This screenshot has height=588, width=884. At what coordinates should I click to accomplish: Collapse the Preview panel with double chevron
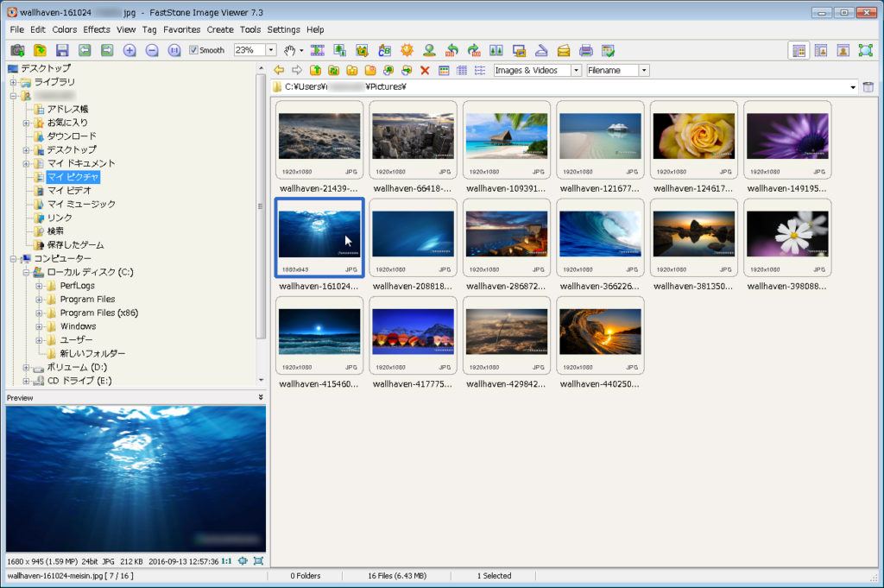tap(261, 397)
